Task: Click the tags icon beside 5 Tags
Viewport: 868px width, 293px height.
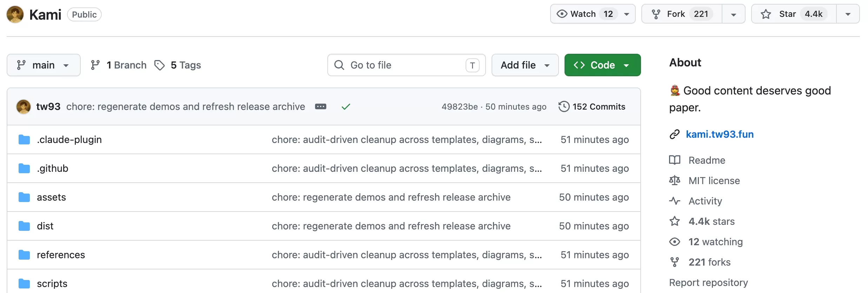Action: 160,65
